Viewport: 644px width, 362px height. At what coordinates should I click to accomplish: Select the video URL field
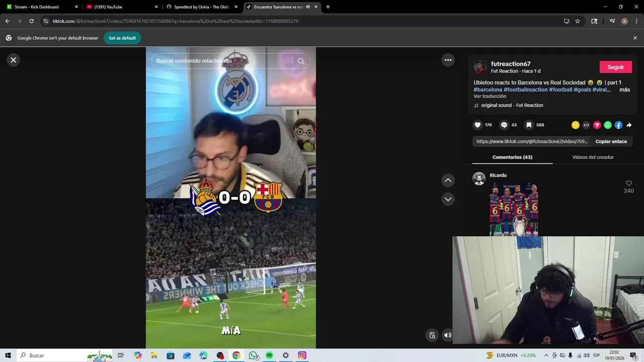pos(532,141)
